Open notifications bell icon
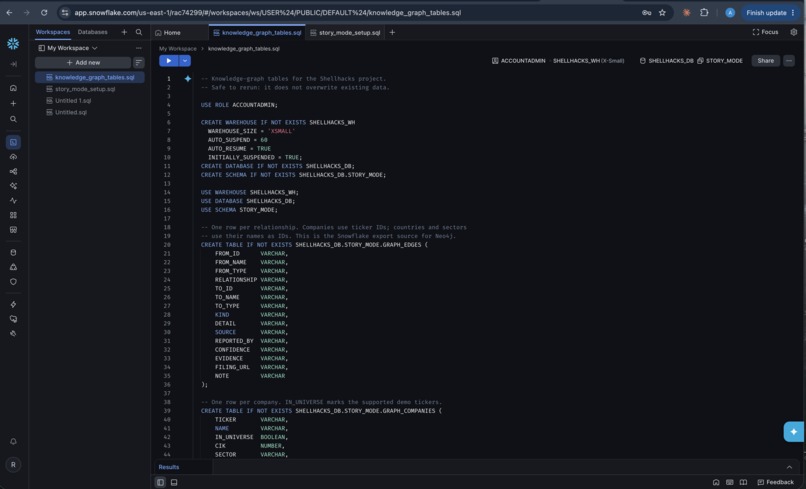 point(13,442)
